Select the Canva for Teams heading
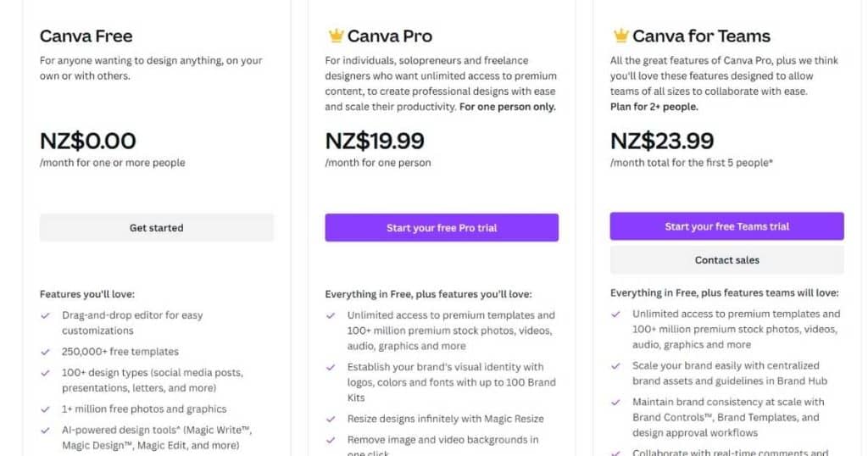This screenshot has height=456, width=868. [701, 36]
